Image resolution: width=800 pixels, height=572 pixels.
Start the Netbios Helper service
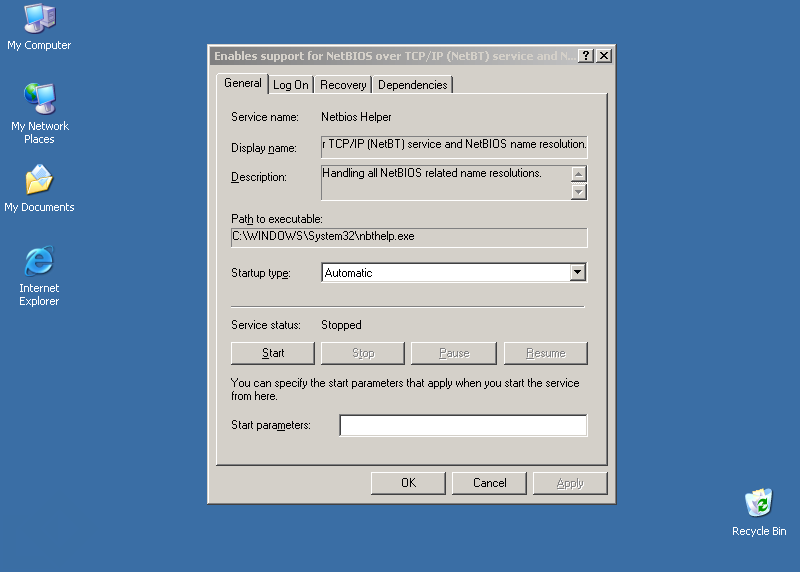click(273, 353)
